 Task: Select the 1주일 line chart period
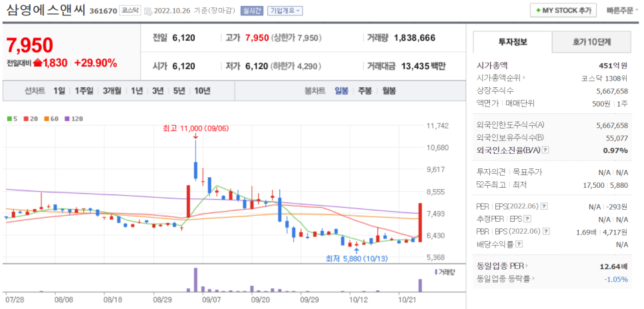[84, 91]
